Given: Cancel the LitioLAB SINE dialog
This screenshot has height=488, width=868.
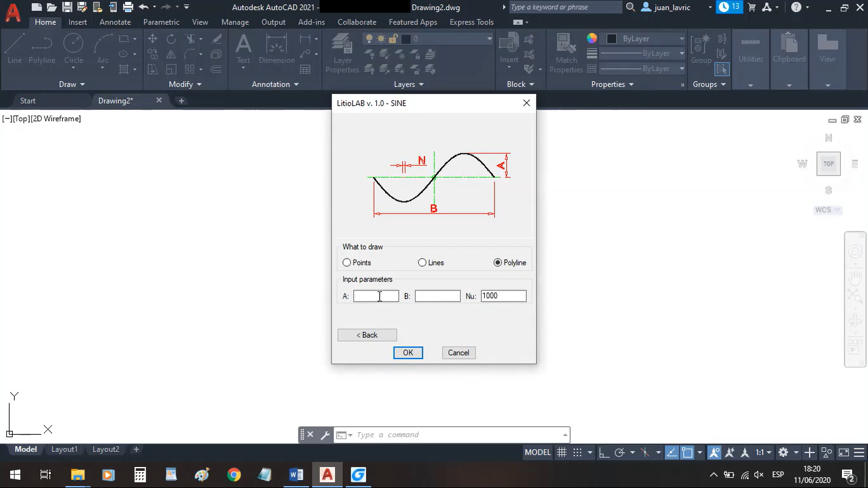Looking at the screenshot, I should pyautogui.click(x=459, y=353).
